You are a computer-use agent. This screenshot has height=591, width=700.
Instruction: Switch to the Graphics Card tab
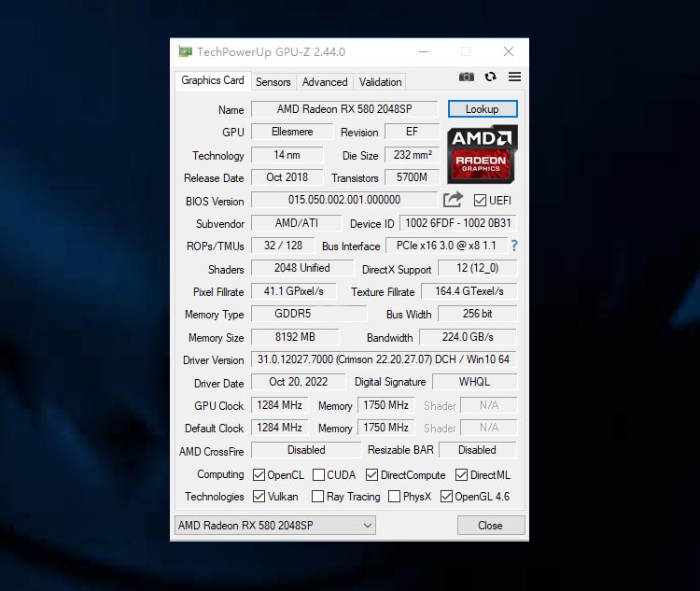point(213,80)
